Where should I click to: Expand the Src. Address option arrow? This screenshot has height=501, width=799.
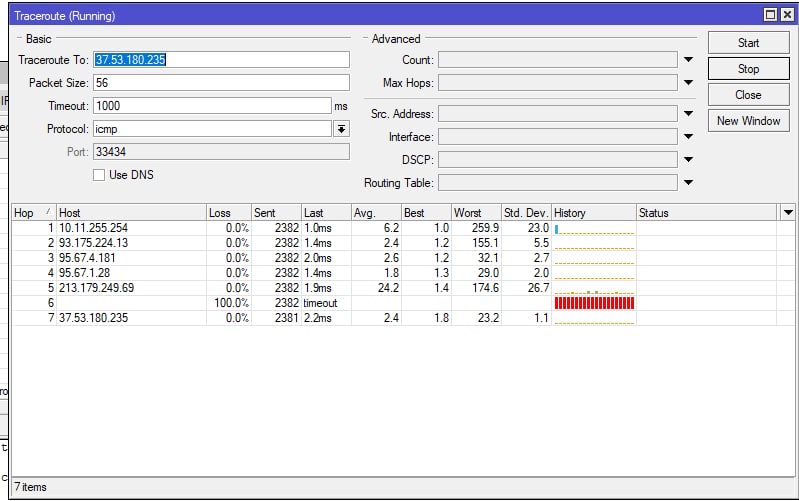pos(688,114)
